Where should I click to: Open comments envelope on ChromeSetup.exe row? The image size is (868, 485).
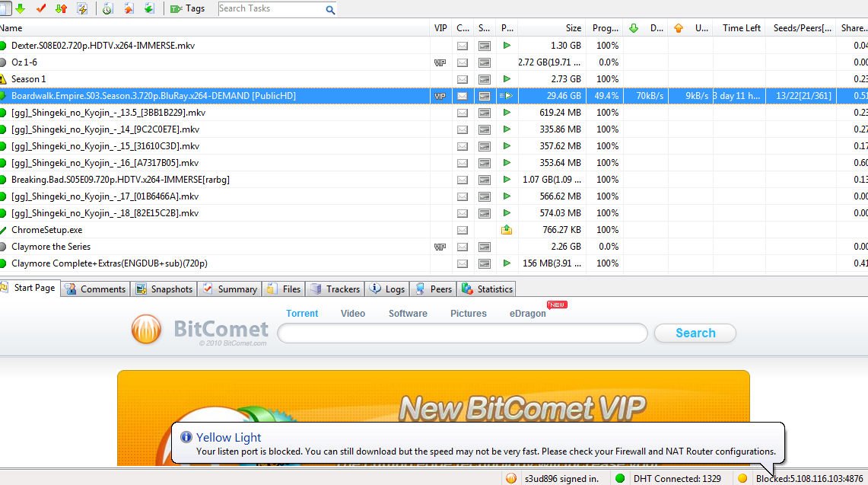pyautogui.click(x=463, y=230)
